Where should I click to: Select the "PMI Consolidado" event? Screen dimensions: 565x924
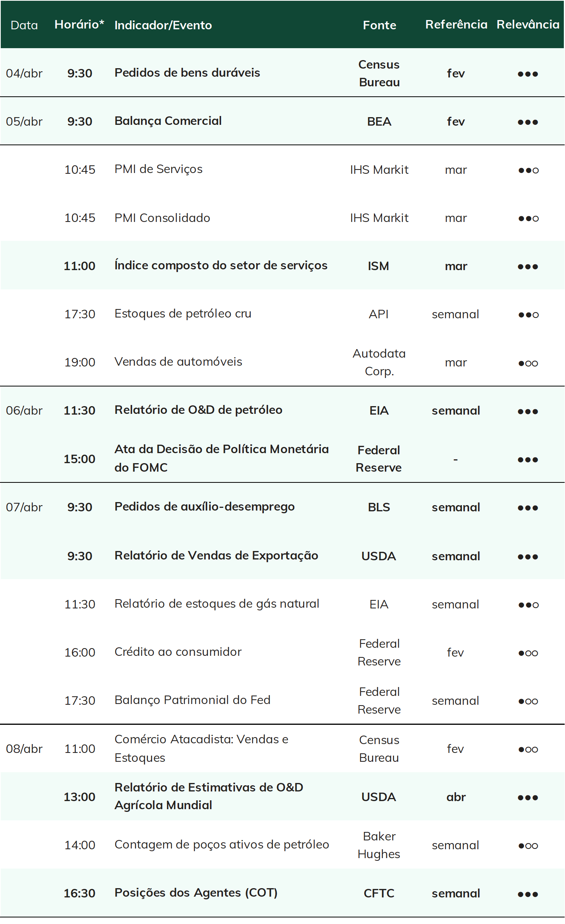tap(162, 218)
